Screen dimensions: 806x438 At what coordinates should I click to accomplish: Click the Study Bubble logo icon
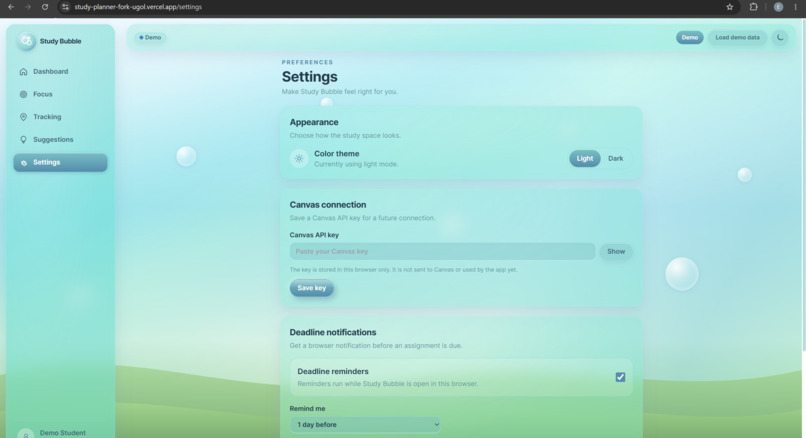[x=26, y=41]
